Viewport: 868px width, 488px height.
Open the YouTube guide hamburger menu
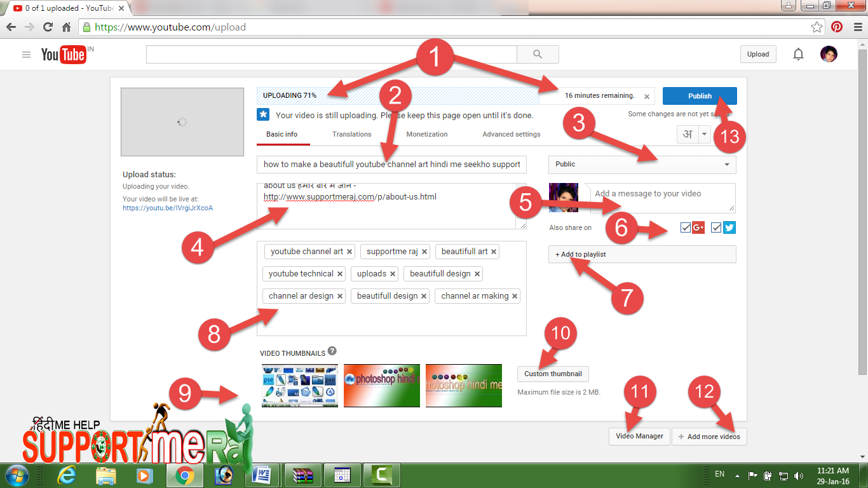[x=26, y=55]
